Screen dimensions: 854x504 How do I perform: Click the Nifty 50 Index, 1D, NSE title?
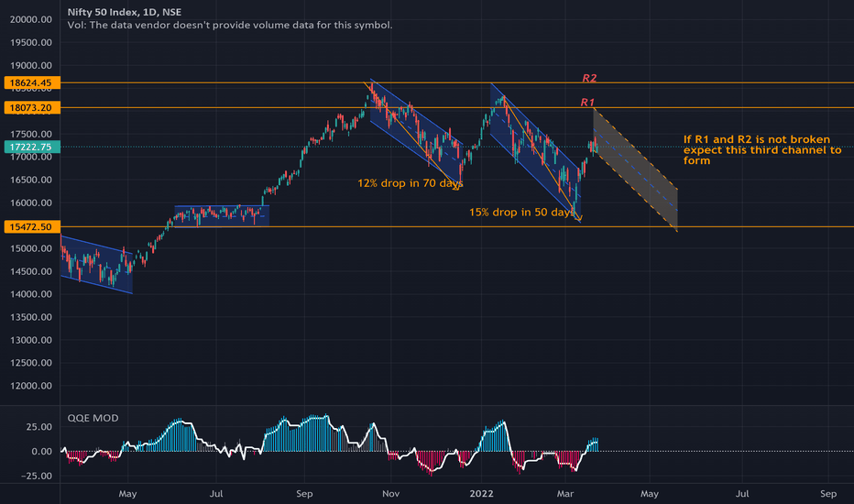pos(125,12)
